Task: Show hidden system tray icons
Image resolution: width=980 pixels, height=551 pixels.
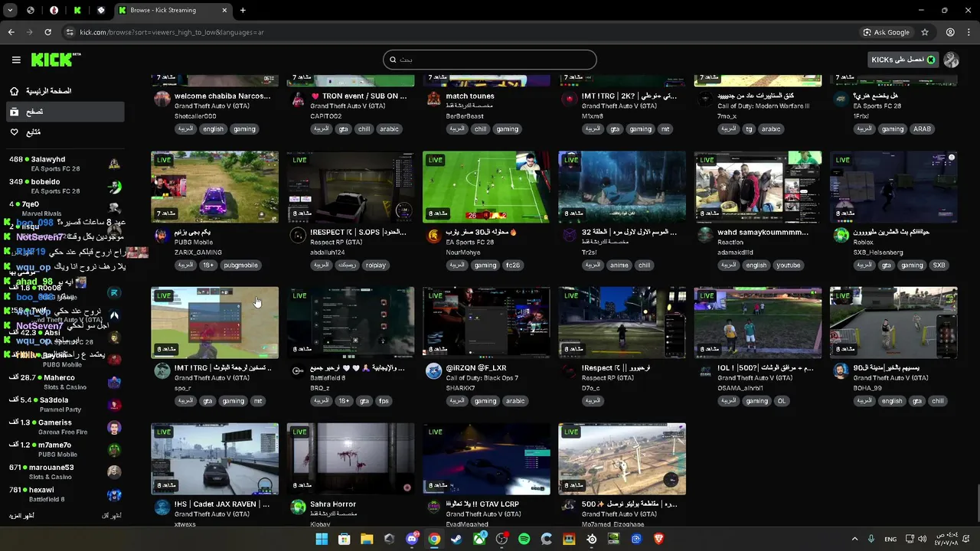Action: click(x=855, y=539)
